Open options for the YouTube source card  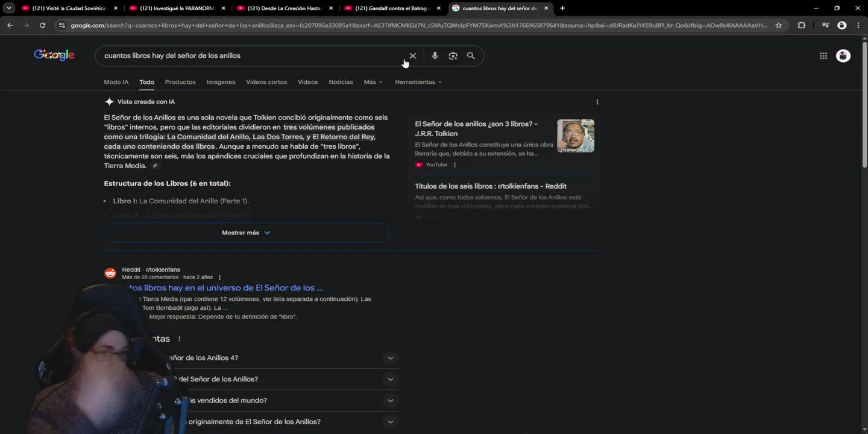click(454, 165)
